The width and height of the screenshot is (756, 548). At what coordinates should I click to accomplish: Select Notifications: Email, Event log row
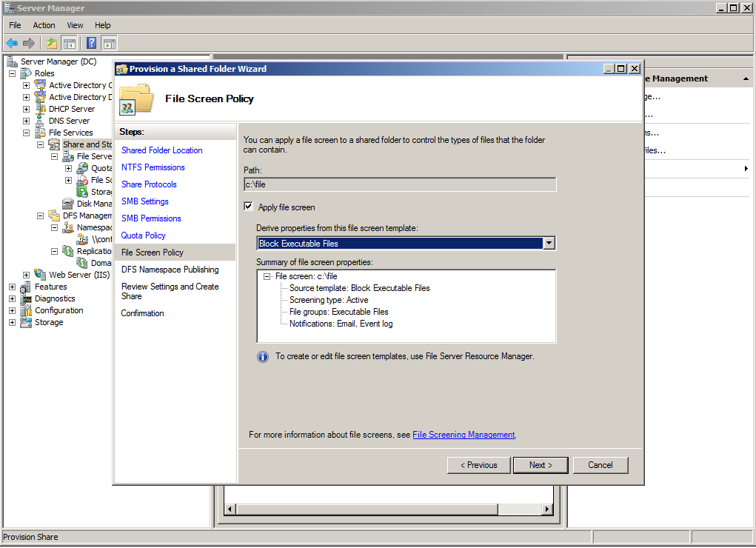(341, 324)
